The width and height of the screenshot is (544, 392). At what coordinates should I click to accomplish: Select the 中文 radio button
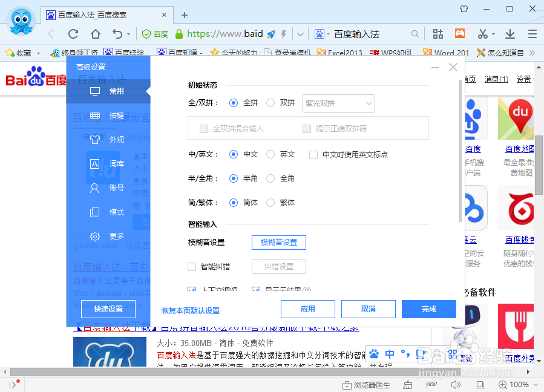(x=234, y=154)
